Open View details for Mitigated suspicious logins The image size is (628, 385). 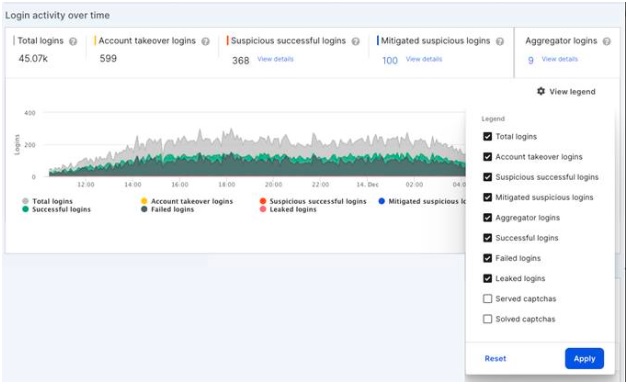[x=424, y=59]
